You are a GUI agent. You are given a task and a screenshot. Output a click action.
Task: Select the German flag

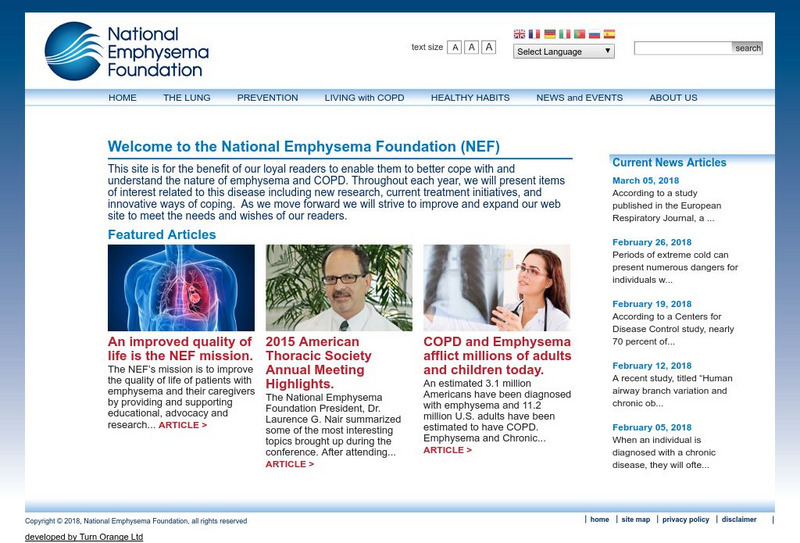click(x=549, y=34)
